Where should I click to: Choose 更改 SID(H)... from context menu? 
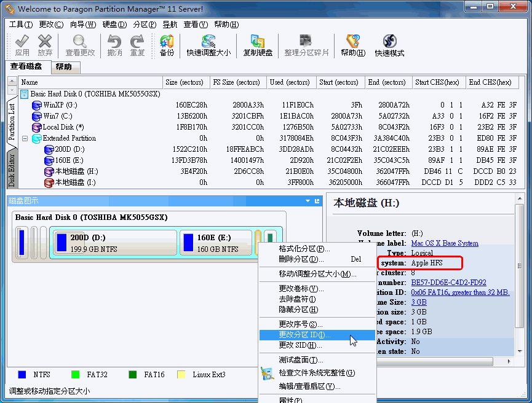click(317, 345)
